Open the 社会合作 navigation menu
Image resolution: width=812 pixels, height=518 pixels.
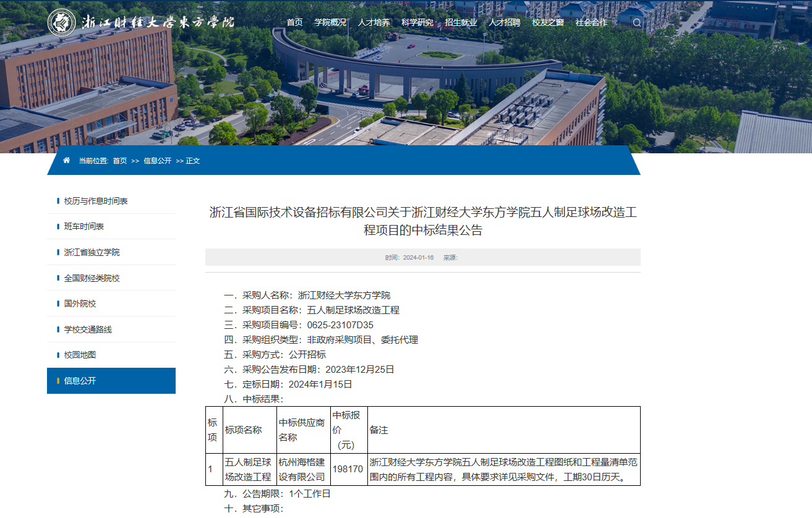(592, 22)
